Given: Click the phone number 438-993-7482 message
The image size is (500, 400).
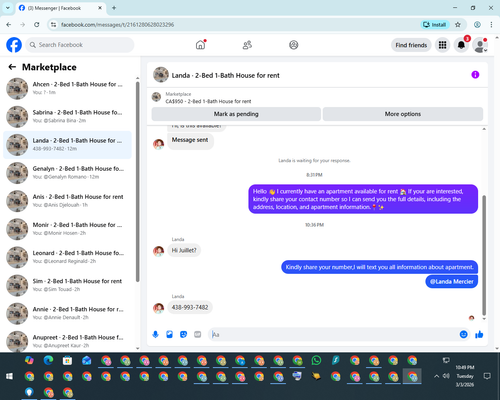Looking at the screenshot, I should pyautogui.click(x=190, y=307).
